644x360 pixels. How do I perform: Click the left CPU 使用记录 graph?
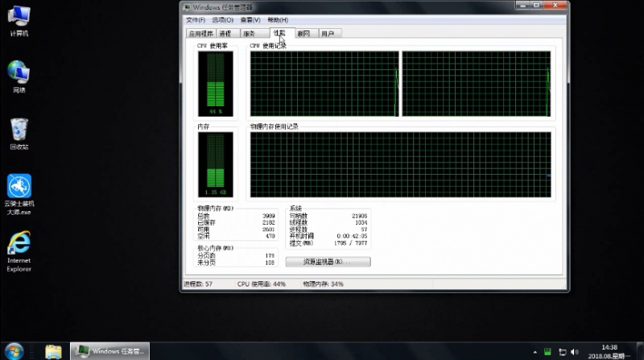[324, 84]
